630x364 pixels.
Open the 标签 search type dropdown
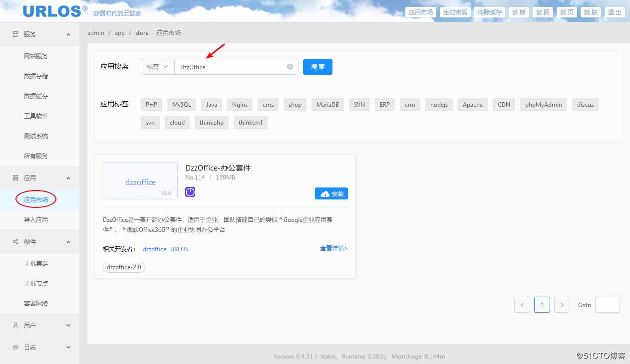tap(158, 66)
